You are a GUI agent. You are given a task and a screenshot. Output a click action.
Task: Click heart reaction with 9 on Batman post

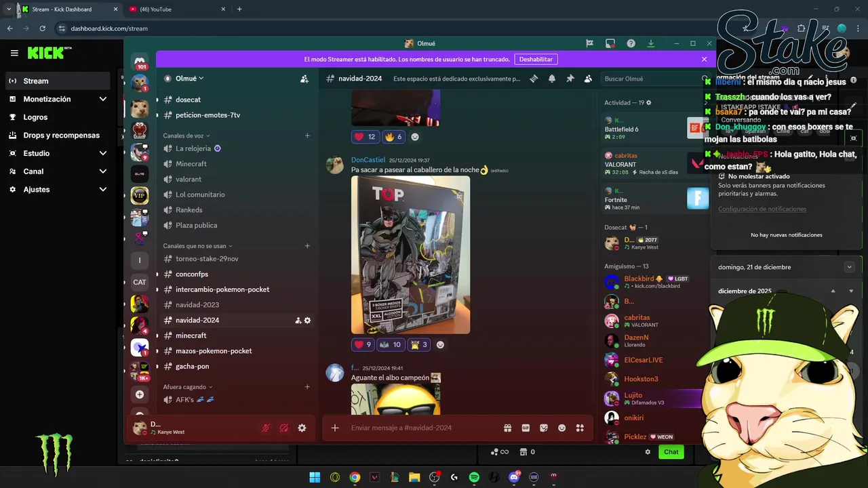tap(363, 344)
